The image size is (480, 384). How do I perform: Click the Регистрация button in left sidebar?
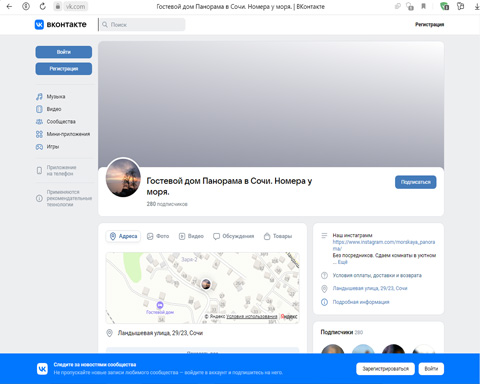pyautogui.click(x=64, y=69)
